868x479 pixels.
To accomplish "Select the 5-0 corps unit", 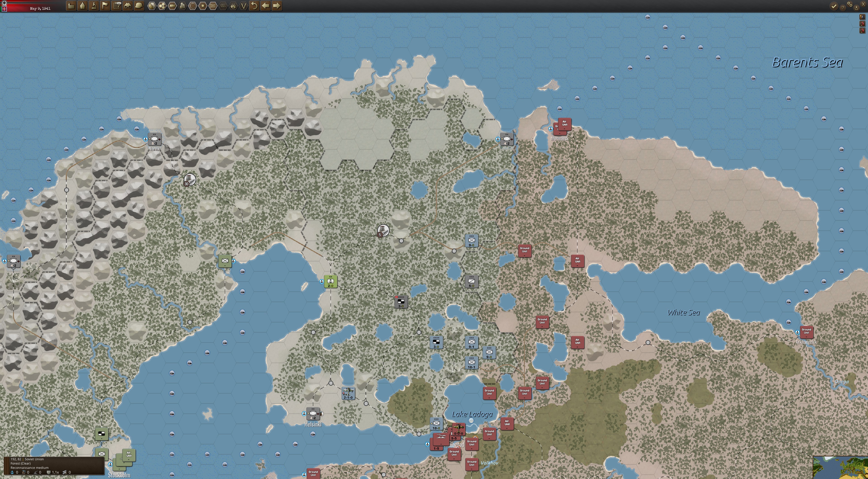I will click(471, 282).
